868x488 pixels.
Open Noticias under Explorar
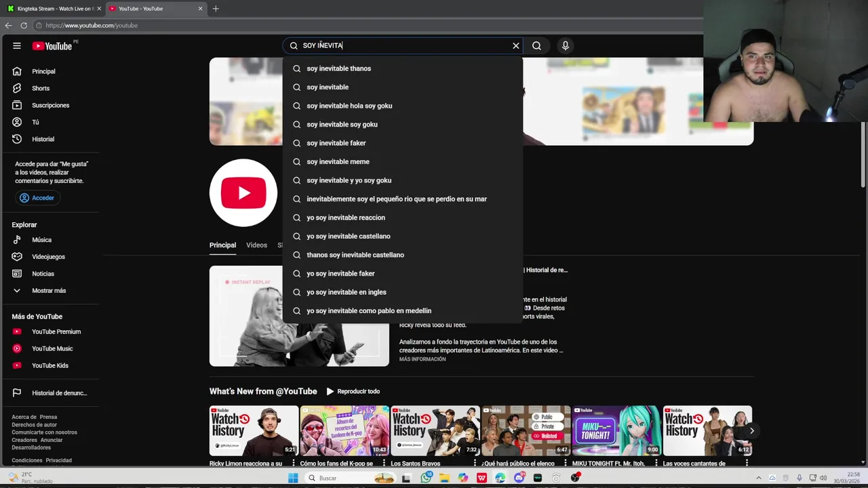(x=52, y=274)
